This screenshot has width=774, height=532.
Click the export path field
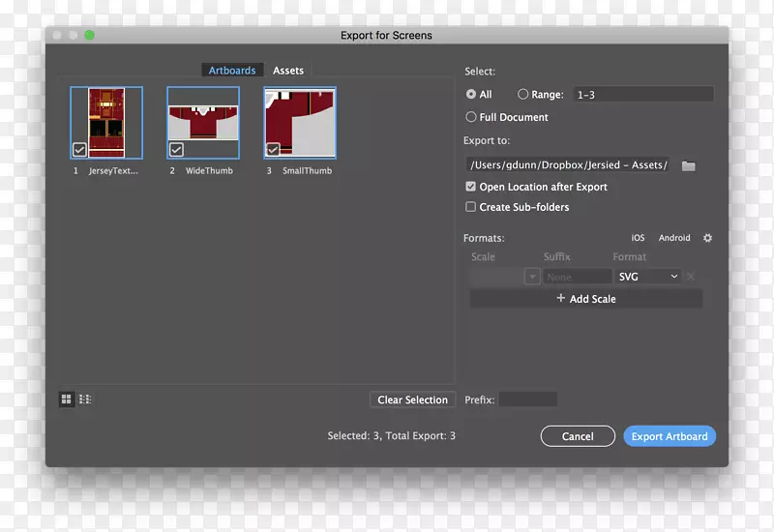pyautogui.click(x=568, y=164)
